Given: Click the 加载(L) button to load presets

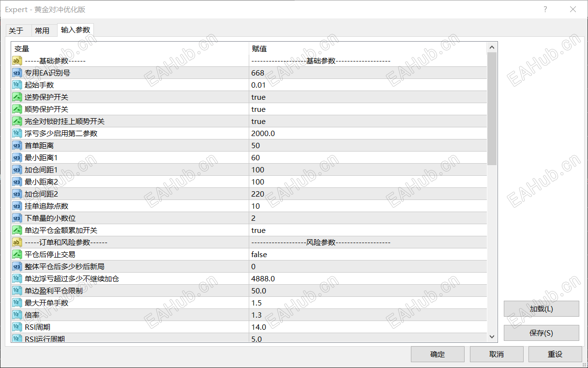Looking at the screenshot, I should 542,308.
